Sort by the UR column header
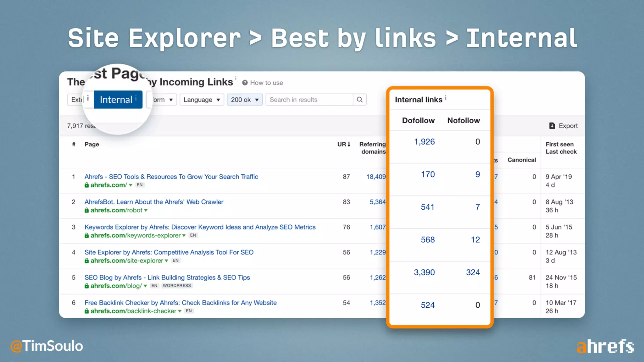Screen dimensions: 644x362 coord(344,144)
